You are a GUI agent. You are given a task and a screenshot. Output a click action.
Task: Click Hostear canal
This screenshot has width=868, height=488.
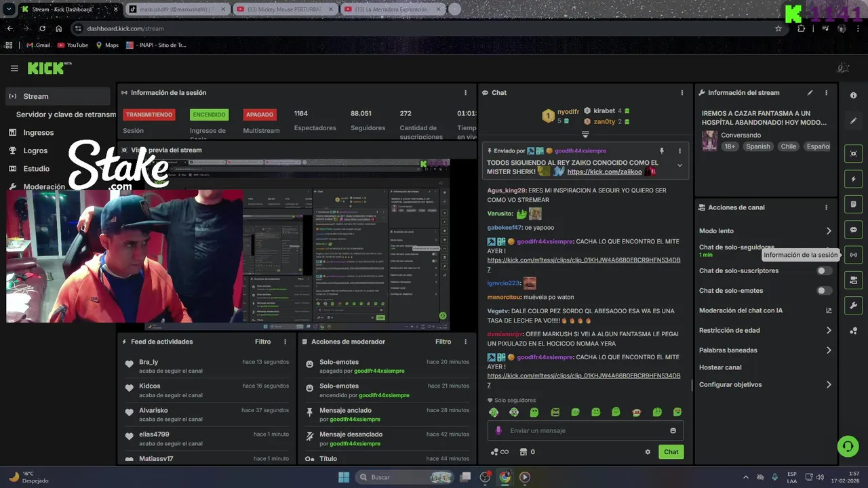720,367
